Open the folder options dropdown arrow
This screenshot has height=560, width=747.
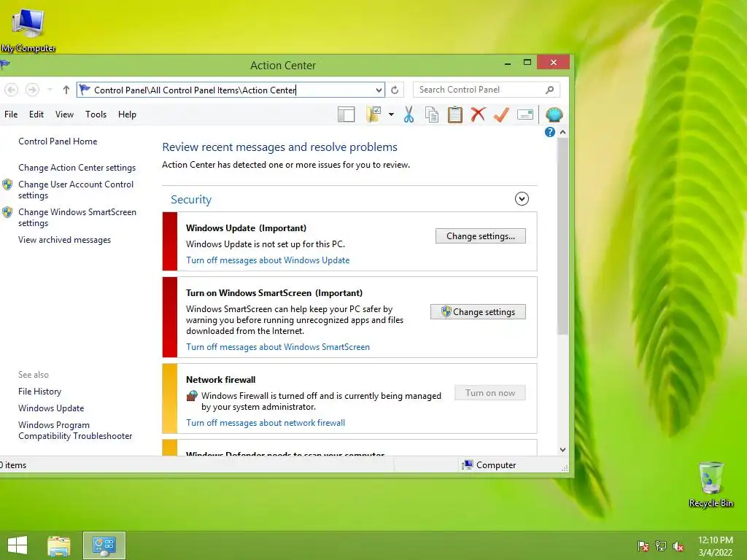[391, 114]
